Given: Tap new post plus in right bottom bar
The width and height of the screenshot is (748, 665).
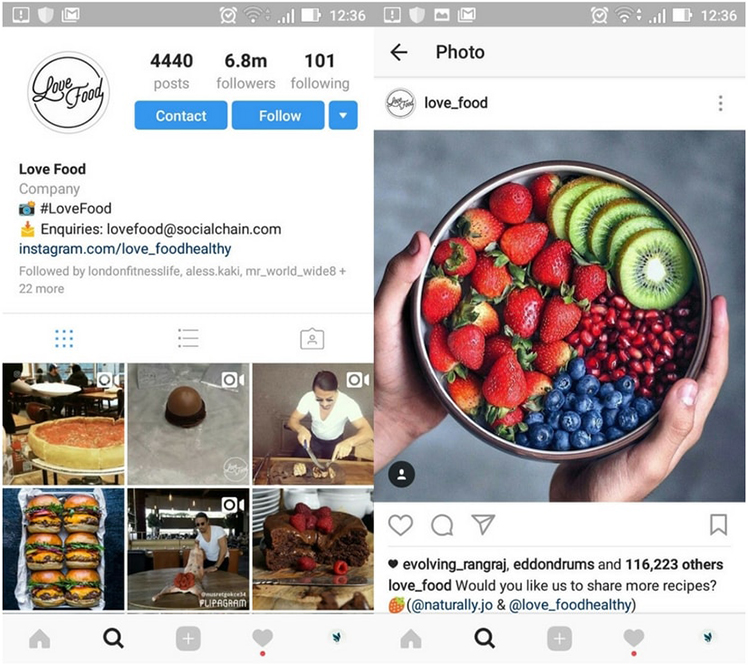Looking at the screenshot, I should [560, 638].
